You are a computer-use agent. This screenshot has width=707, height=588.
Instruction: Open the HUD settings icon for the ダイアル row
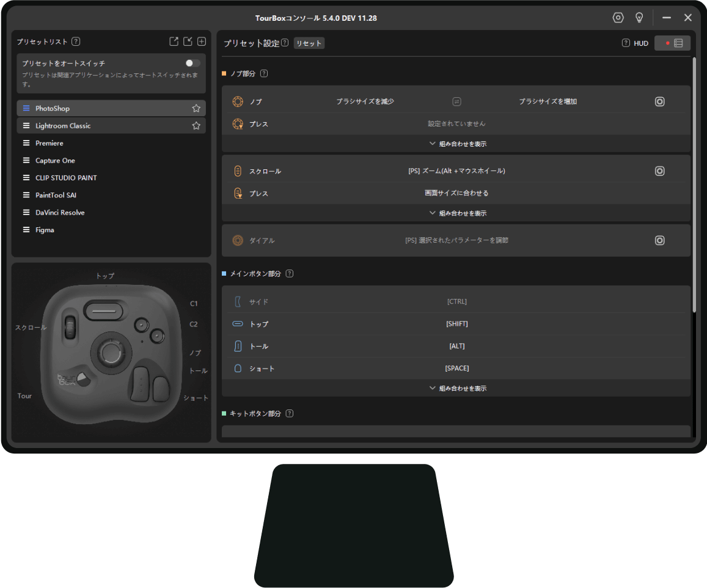[659, 241]
